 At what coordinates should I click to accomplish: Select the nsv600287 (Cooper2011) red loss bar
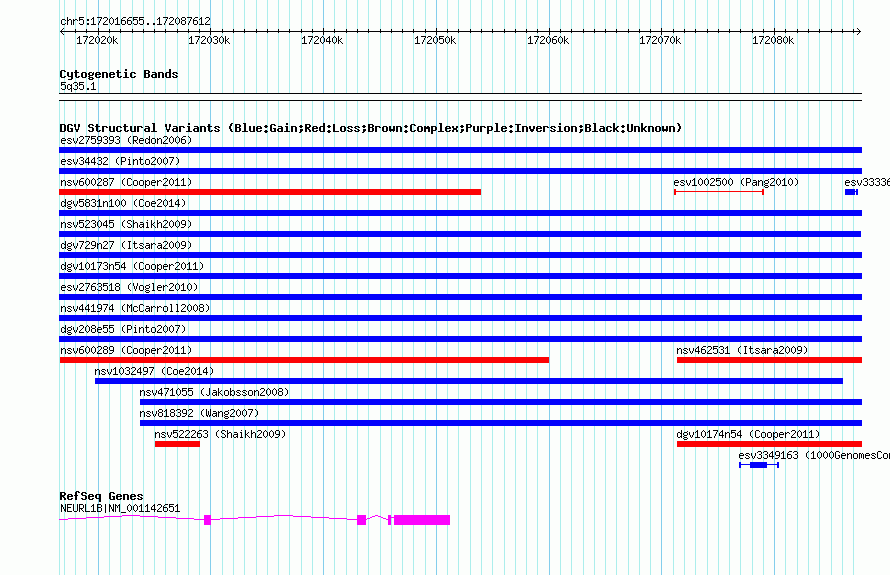coord(270,192)
